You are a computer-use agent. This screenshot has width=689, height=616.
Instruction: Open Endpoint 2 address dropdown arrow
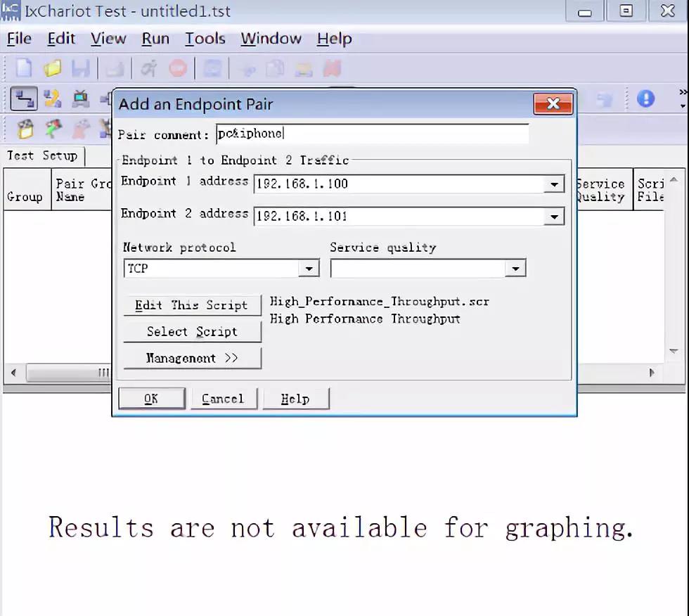coord(554,217)
